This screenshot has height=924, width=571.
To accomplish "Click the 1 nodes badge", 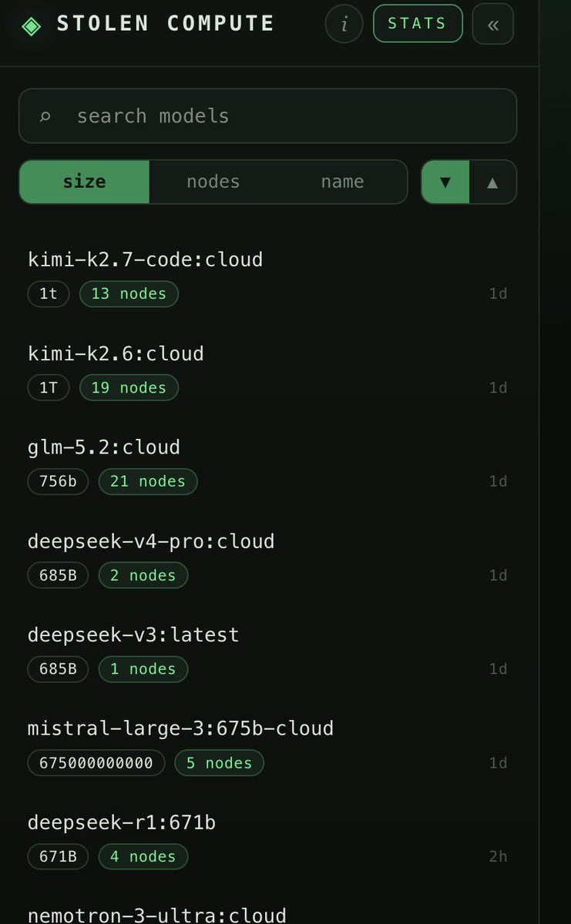I will click(x=143, y=669).
